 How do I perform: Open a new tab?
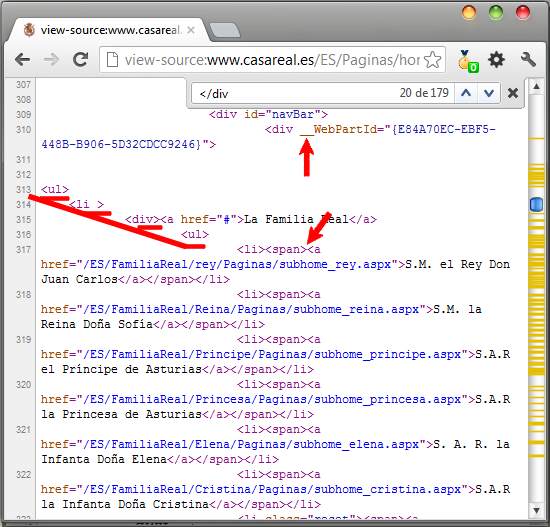(x=225, y=30)
